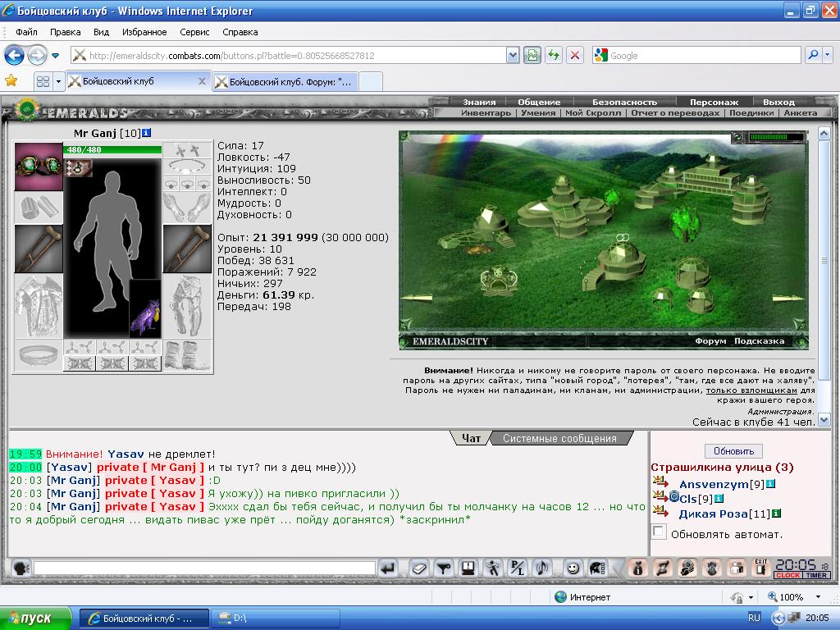The width and height of the screenshot is (840, 630).
Task: Click the exclamation monitor icon in chat toolbar
Action: coord(468,568)
